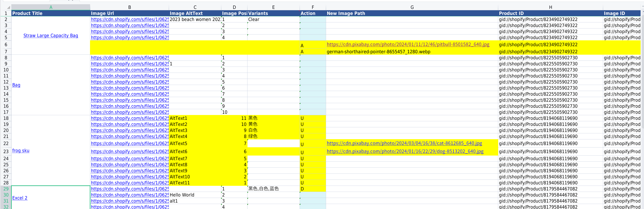This screenshot has width=644, height=209.
Task: Select the AltText11 cell
Action: [195, 183]
